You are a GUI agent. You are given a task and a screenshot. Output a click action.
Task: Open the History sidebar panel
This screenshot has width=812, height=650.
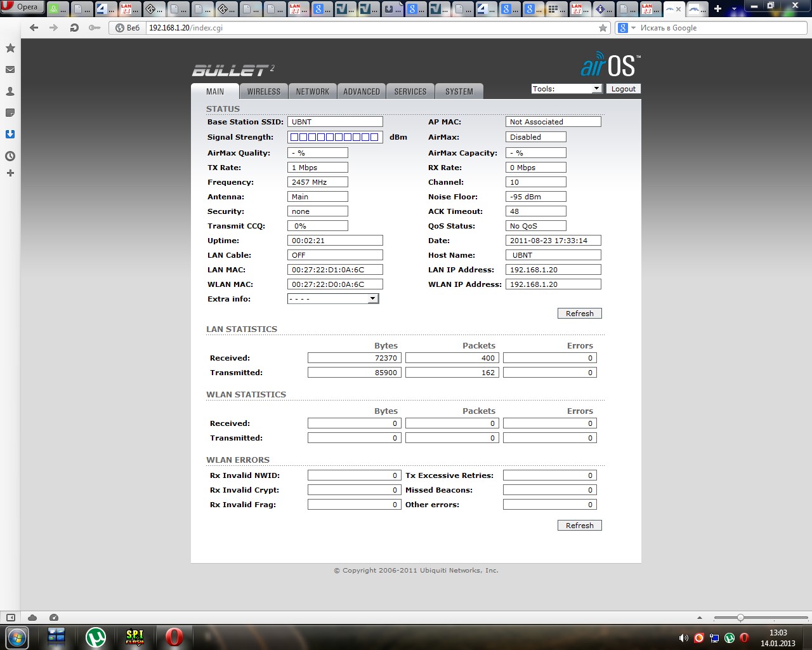10,156
